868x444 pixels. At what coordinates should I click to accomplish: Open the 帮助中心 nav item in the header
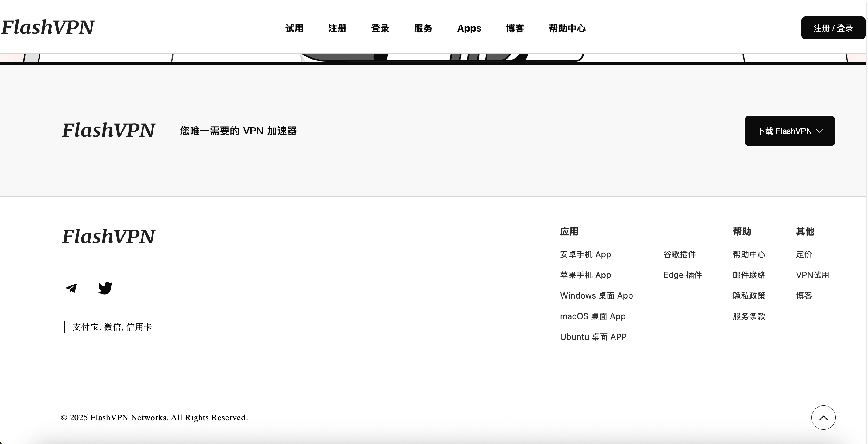click(567, 28)
